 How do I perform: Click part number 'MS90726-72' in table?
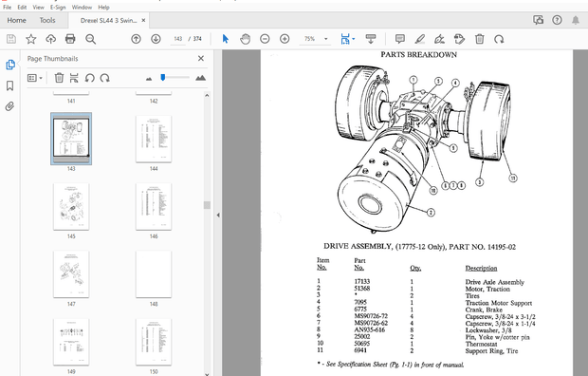[371, 316]
